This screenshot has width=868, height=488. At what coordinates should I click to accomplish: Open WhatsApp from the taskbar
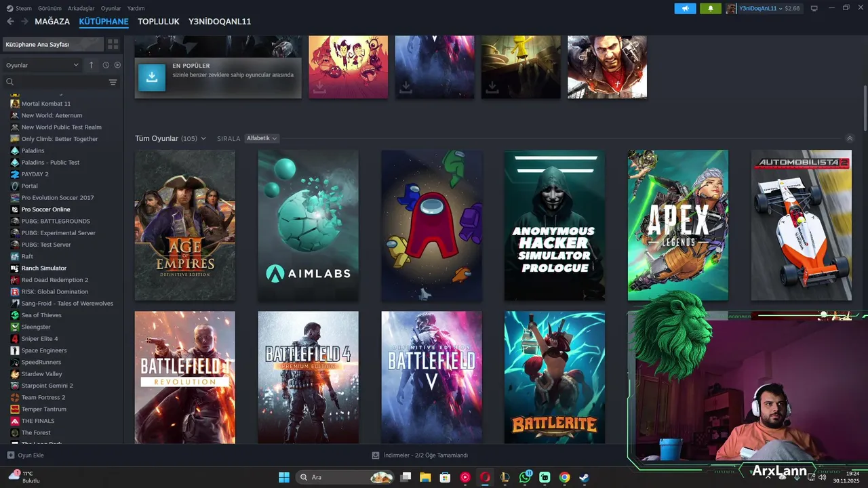pyautogui.click(x=525, y=477)
